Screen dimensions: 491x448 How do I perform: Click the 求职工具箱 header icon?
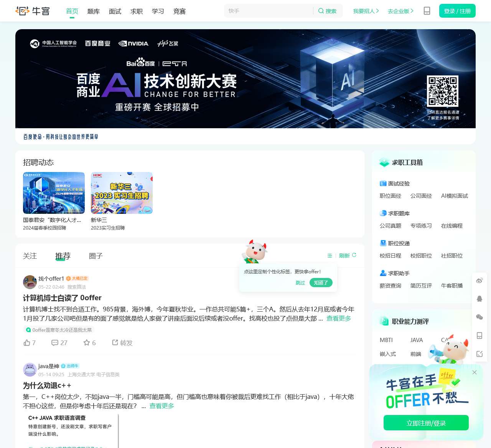(384, 162)
